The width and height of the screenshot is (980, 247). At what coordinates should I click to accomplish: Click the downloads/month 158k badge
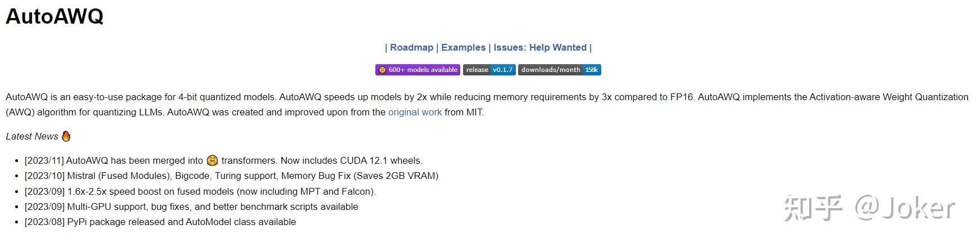click(x=559, y=70)
